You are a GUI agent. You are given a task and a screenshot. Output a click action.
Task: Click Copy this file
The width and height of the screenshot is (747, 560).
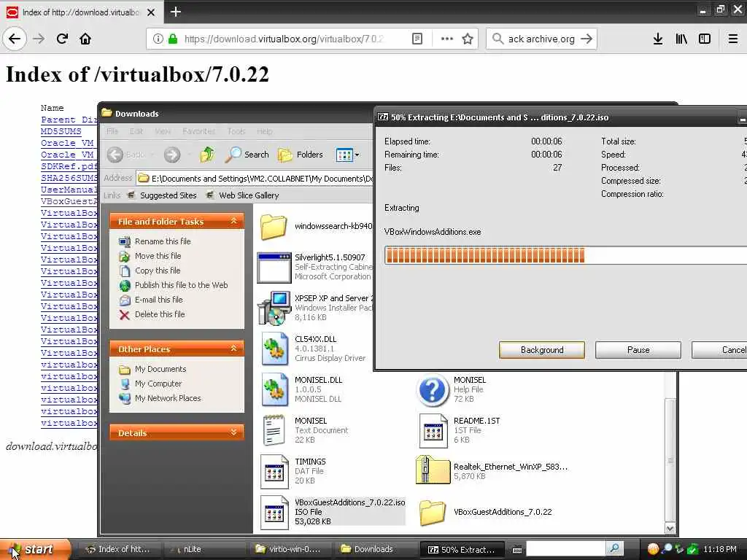[158, 271]
